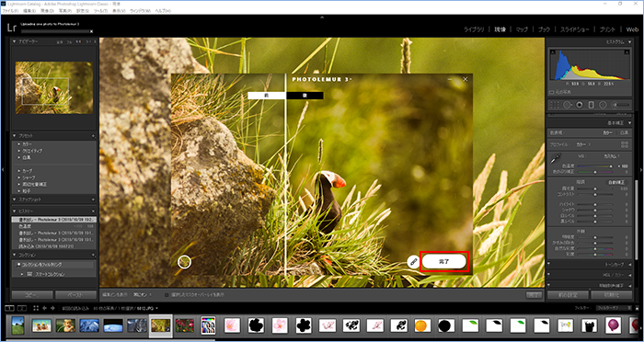Adjust the 色温度 slider handle
The width and height of the screenshot is (644, 342).
click(x=611, y=165)
